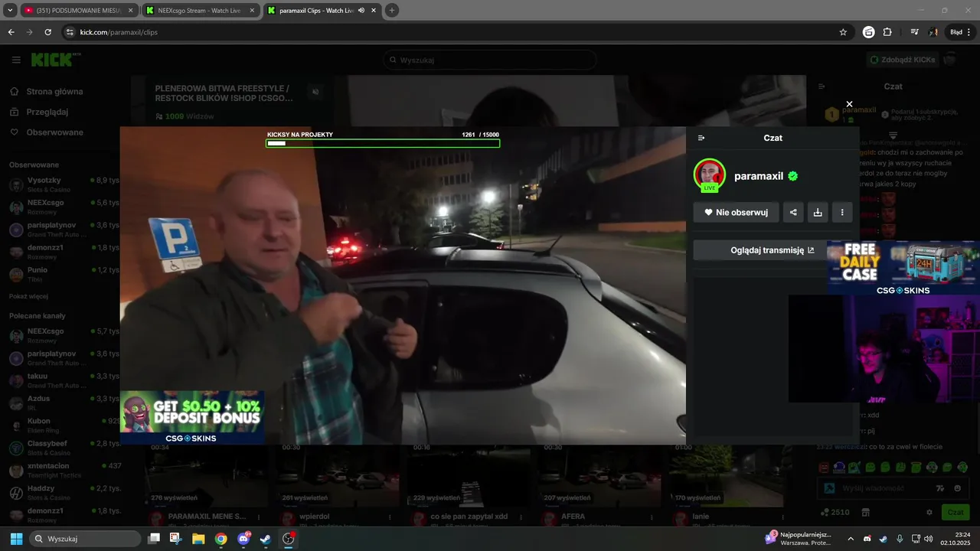The width and height of the screenshot is (980, 551).
Task: Open the Free Daily Case ad
Action: 903,268
